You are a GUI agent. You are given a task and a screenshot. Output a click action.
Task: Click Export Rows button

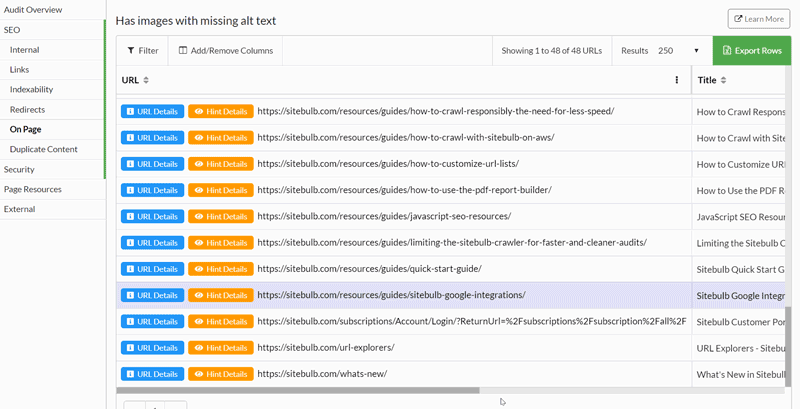coord(751,50)
